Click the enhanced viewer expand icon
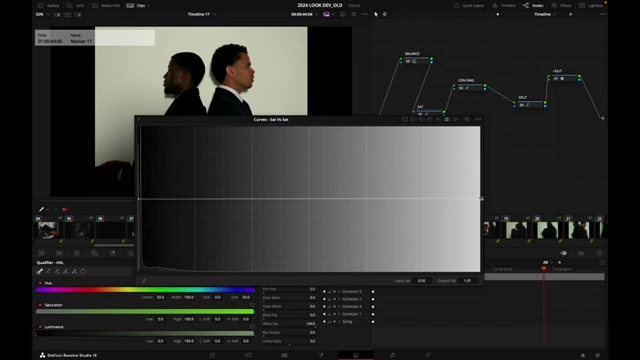Viewport: 640px width, 360px height. [354, 14]
